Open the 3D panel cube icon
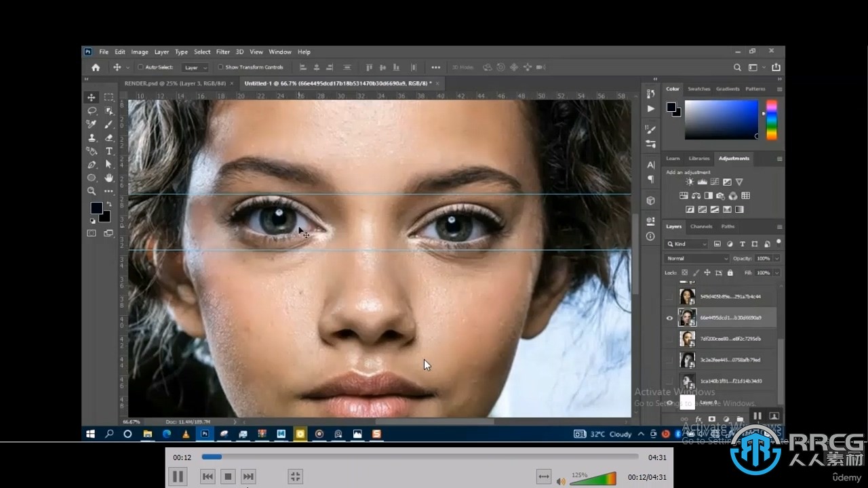 click(x=650, y=201)
